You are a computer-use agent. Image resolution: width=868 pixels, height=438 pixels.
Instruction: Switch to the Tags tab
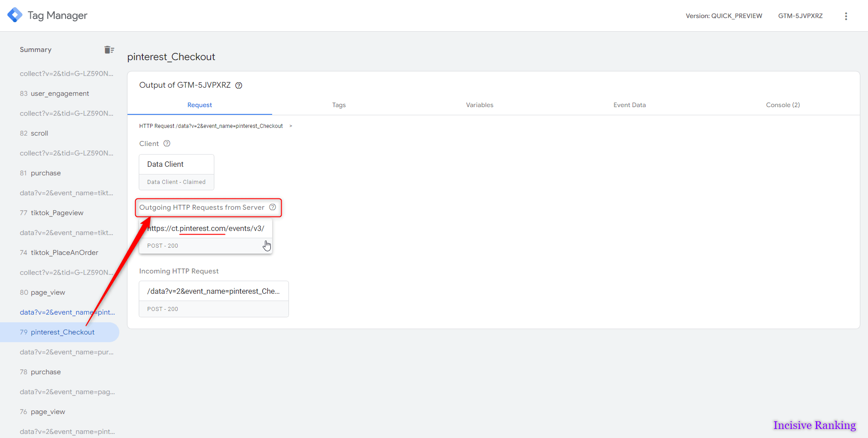[x=339, y=105]
